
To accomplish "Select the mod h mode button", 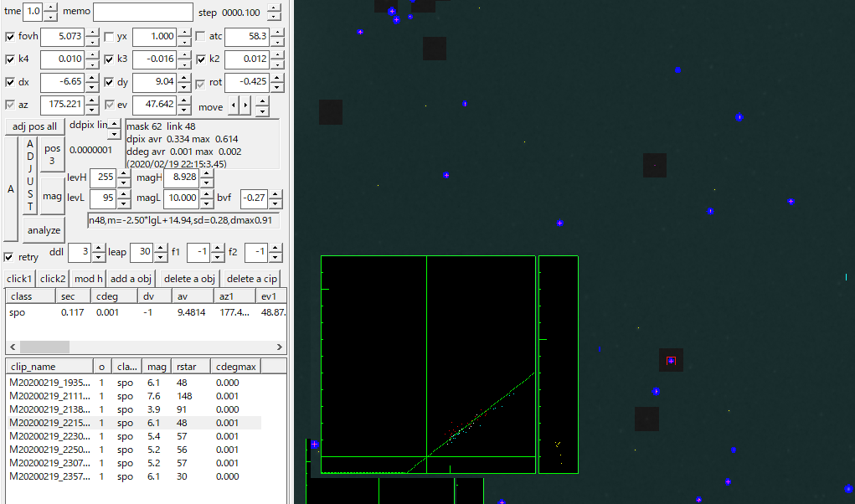I will click(88, 279).
